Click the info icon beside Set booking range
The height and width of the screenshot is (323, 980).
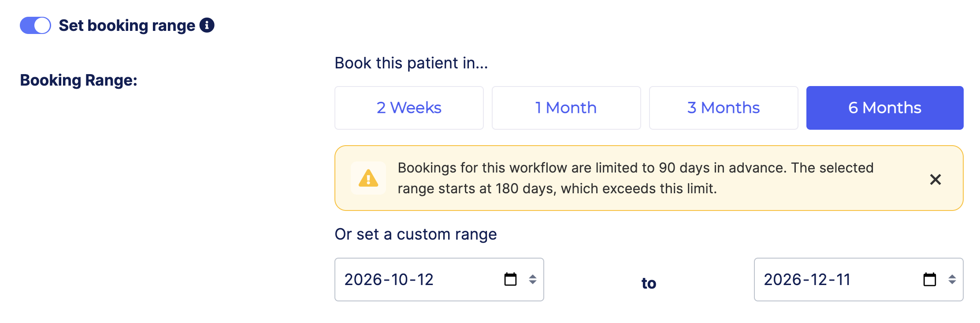pyautogui.click(x=207, y=25)
